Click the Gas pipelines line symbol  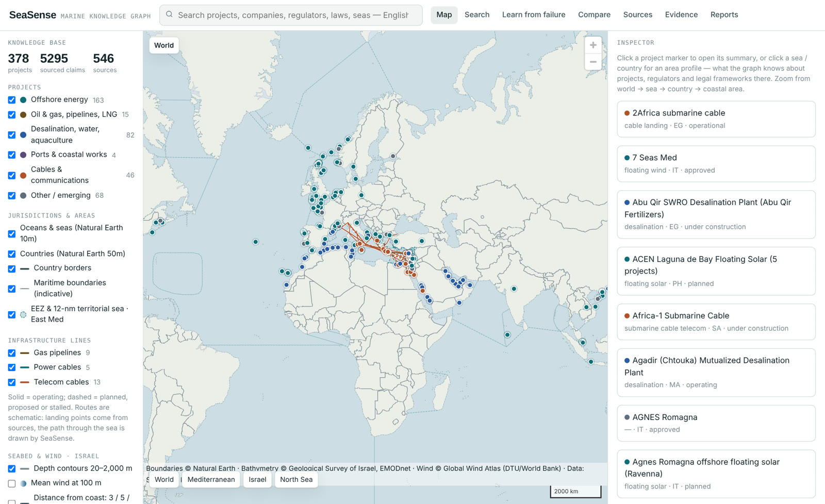point(24,353)
